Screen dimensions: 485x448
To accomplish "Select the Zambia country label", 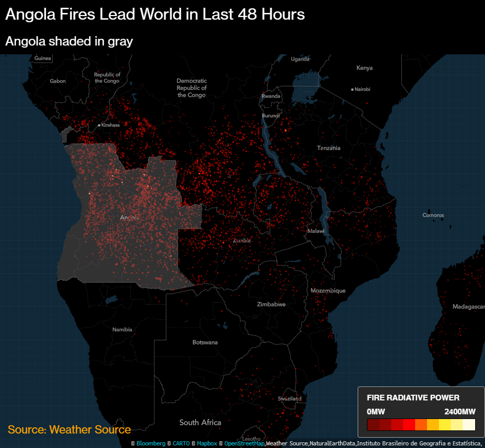I will tap(242, 241).
